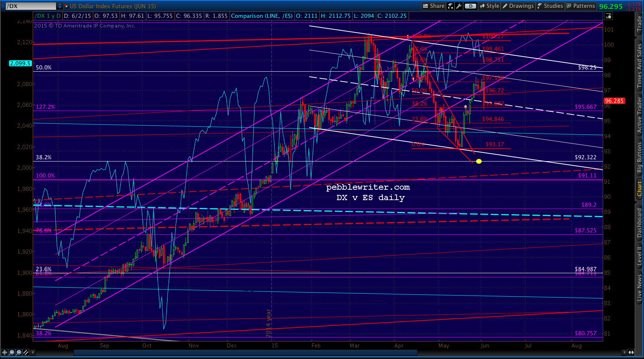Open the /DX symbol dropdown arrow

(59, 6)
